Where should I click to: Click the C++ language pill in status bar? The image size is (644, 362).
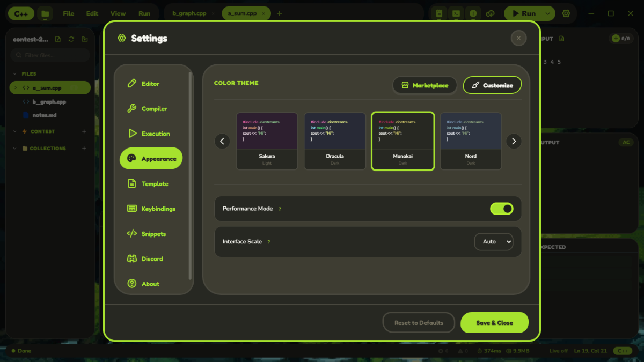(623, 351)
